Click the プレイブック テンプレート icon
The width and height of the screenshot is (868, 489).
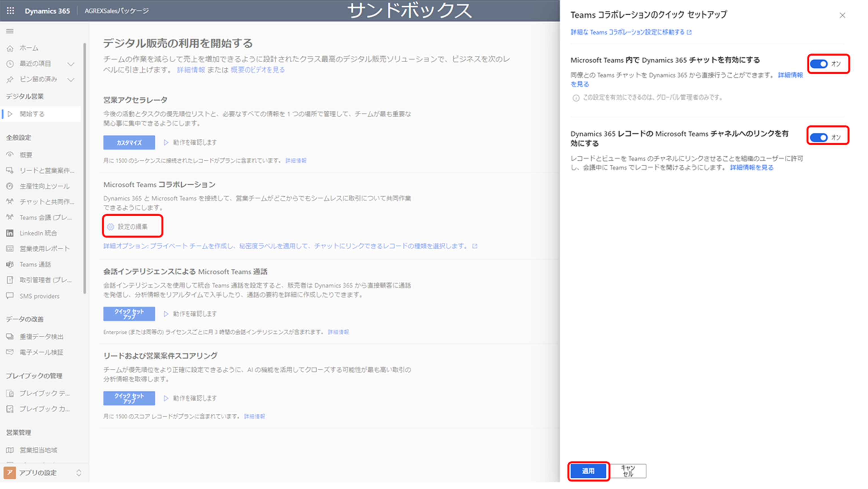point(10,393)
